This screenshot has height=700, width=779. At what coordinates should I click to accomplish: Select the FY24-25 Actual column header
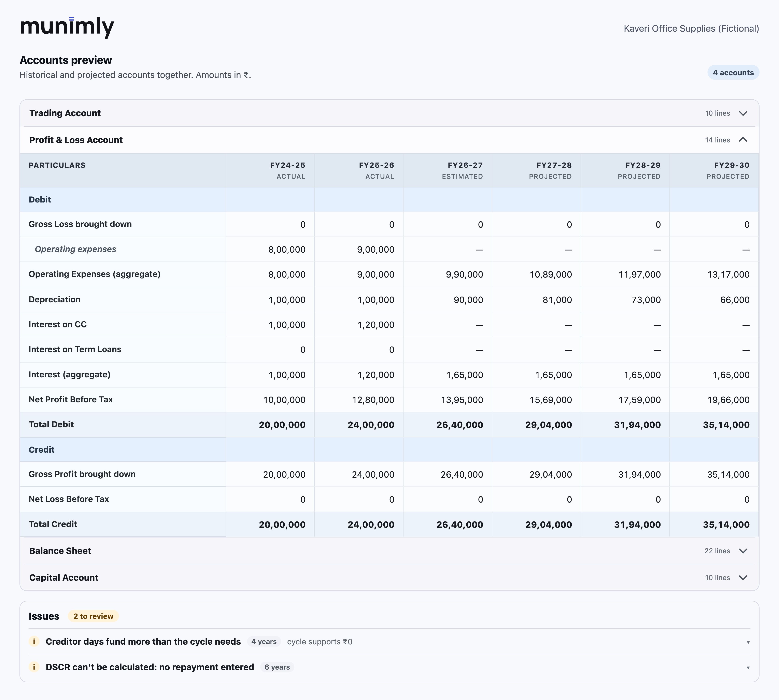point(270,170)
